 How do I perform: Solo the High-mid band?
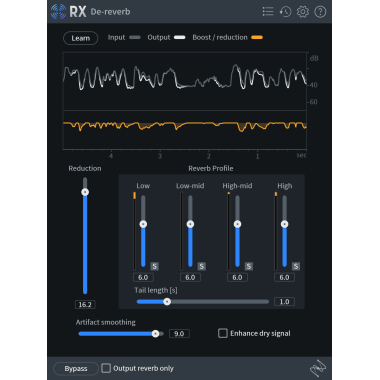coord(249,266)
